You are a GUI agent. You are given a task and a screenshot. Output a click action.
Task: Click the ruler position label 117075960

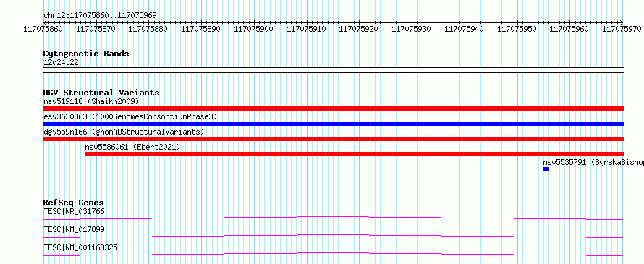point(569,29)
